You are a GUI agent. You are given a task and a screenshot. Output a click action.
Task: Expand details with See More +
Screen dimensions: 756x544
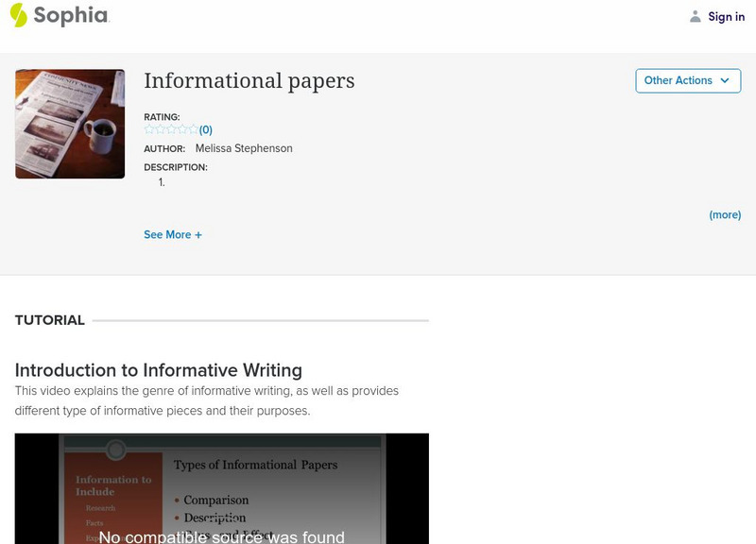(x=173, y=234)
